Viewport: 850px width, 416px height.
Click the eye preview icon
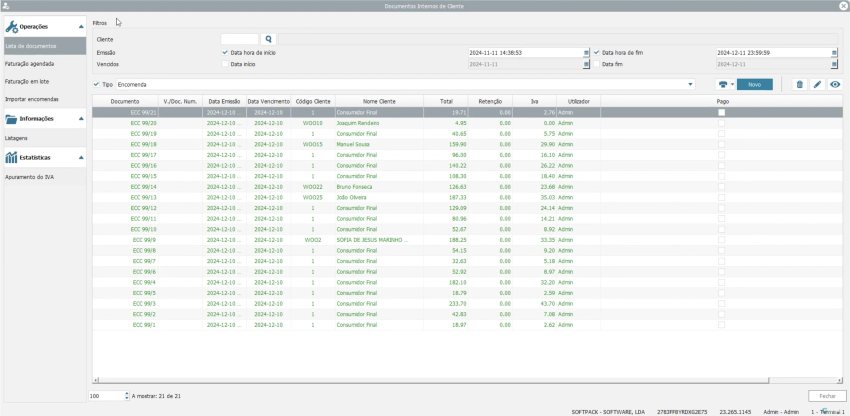pyautogui.click(x=835, y=85)
